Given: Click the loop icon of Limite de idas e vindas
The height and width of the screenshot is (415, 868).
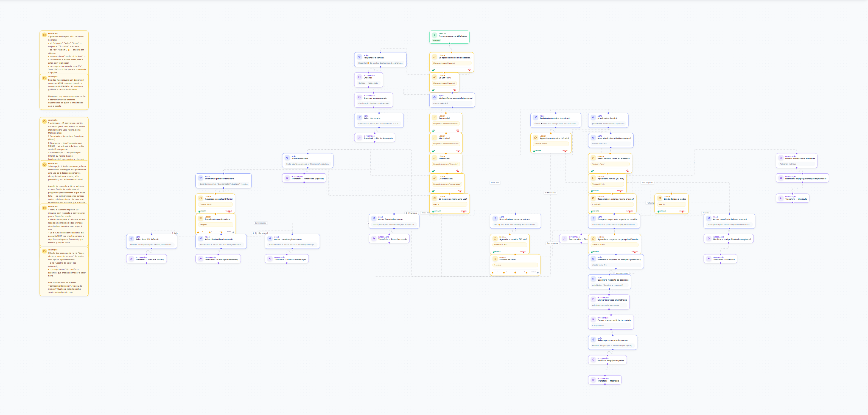Looking at the screenshot, I should click(659, 198).
